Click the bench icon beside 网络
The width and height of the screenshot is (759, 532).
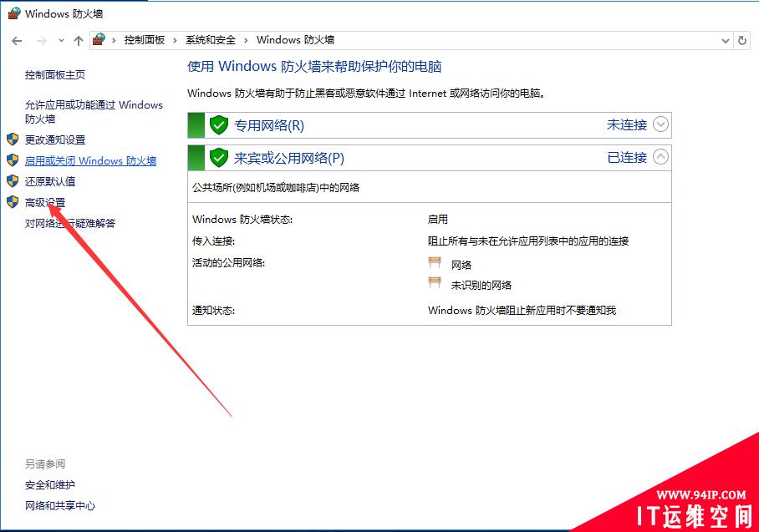pyautogui.click(x=435, y=262)
